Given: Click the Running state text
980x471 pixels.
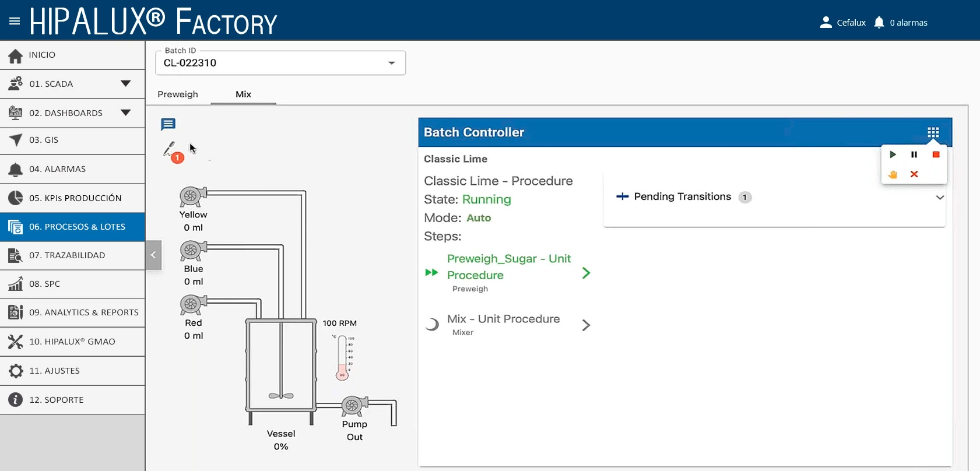Looking at the screenshot, I should click(487, 199).
